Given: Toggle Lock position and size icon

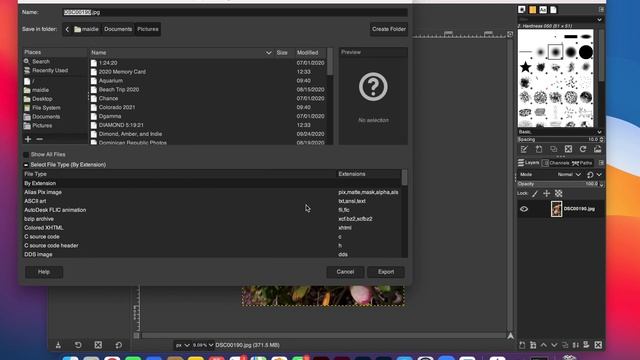Looking at the screenshot, I should point(547,193).
